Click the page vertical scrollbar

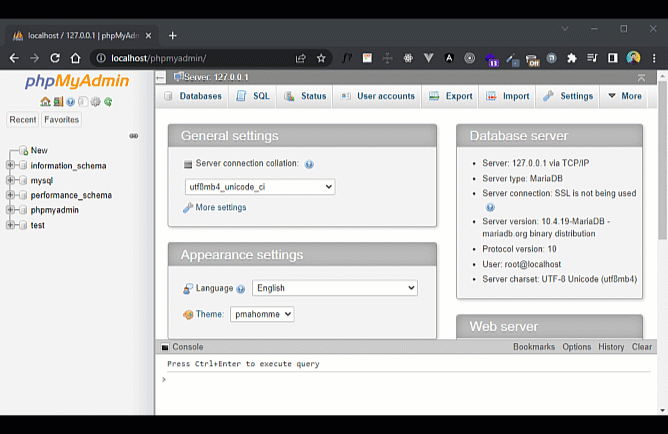click(x=662, y=160)
